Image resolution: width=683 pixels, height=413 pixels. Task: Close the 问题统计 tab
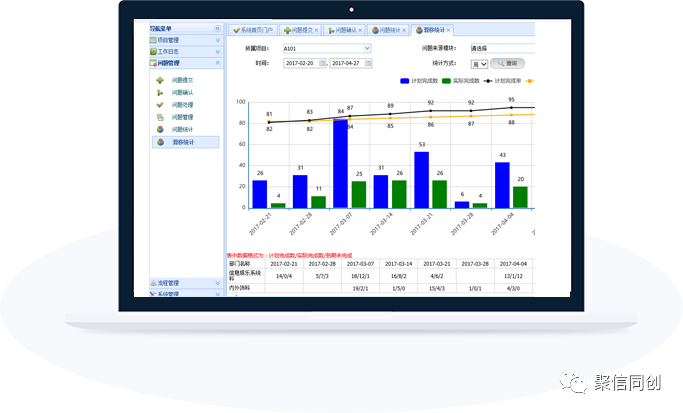(x=404, y=30)
